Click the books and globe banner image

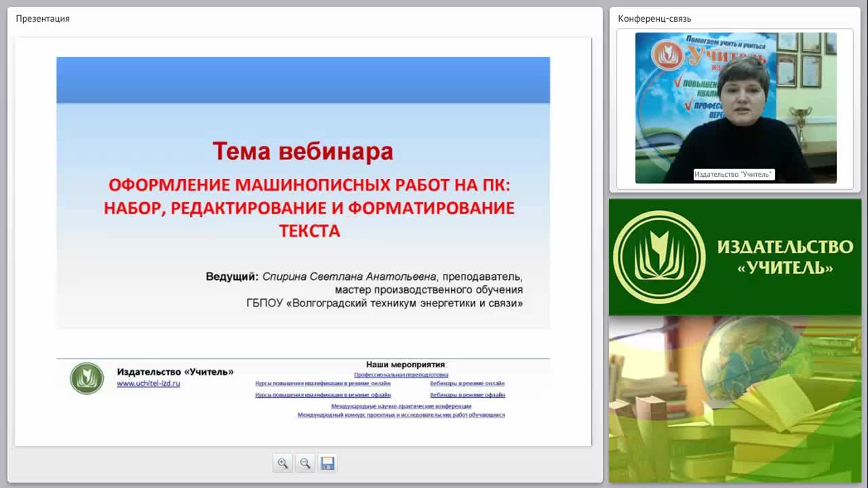click(735, 399)
